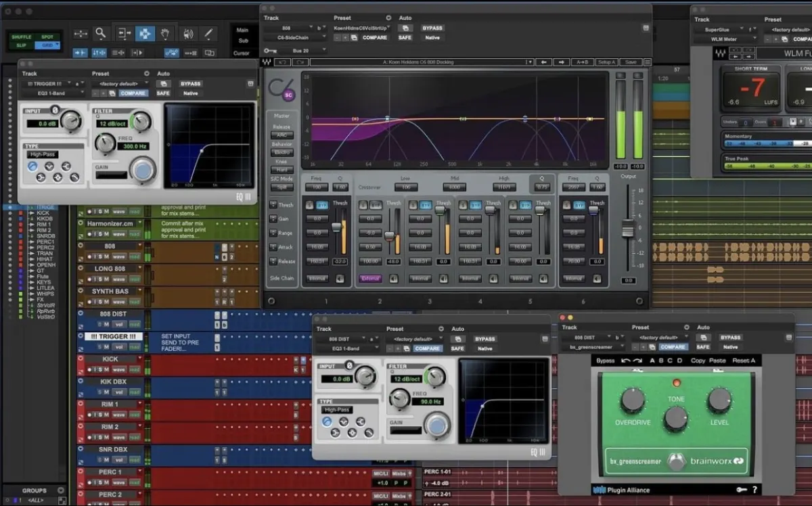The width and height of the screenshot is (812, 506).
Task: Click the horizontal zoom arrows icon left of Zoomer
Action: tap(81, 33)
